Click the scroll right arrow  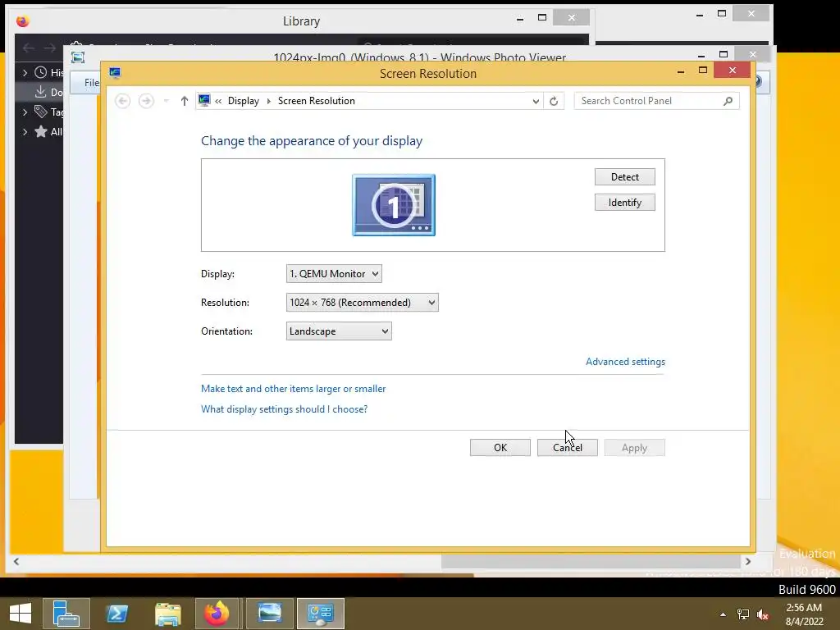click(x=748, y=561)
